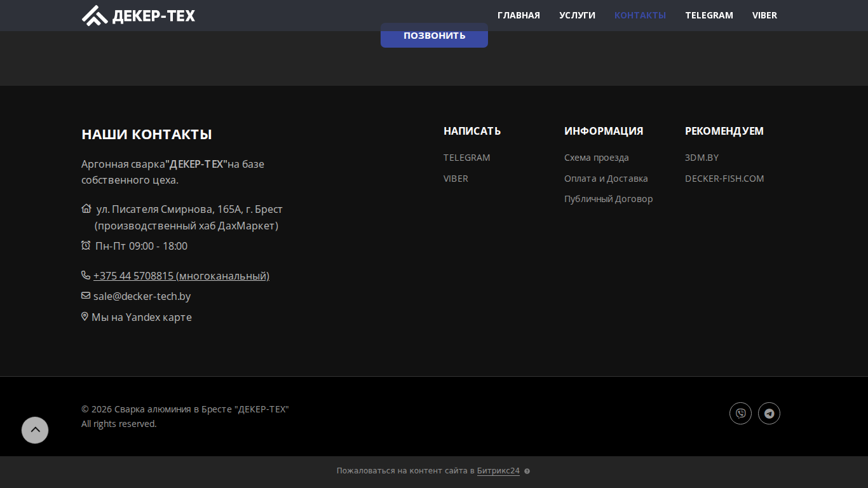This screenshot has height=488, width=868.
Task: Open the Схема проезда link
Action: pyautogui.click(x=597, y=158)
